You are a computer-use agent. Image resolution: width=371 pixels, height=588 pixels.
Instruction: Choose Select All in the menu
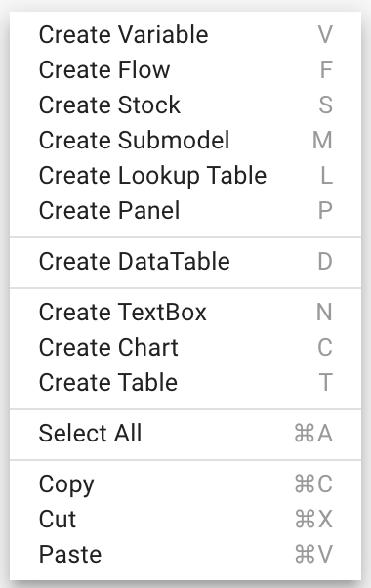[x=185, y=433]
